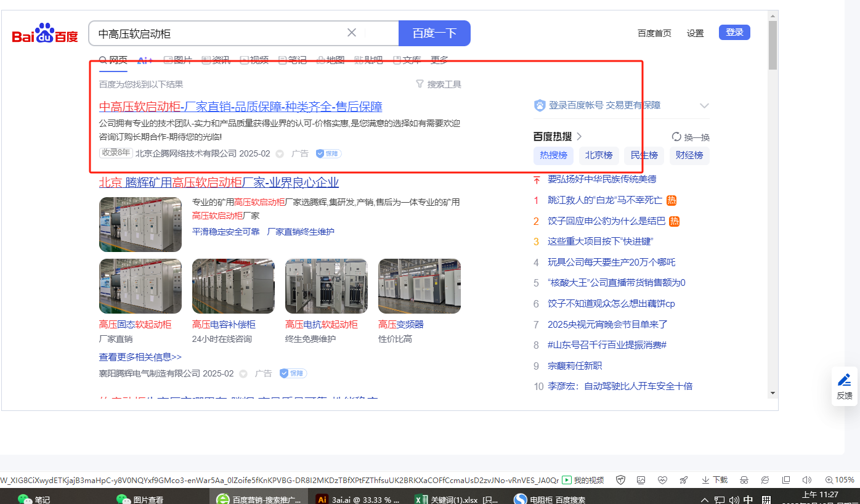Select the 民生榜 hot list tab
Screen dimensions: 860x504
(644, 155)
